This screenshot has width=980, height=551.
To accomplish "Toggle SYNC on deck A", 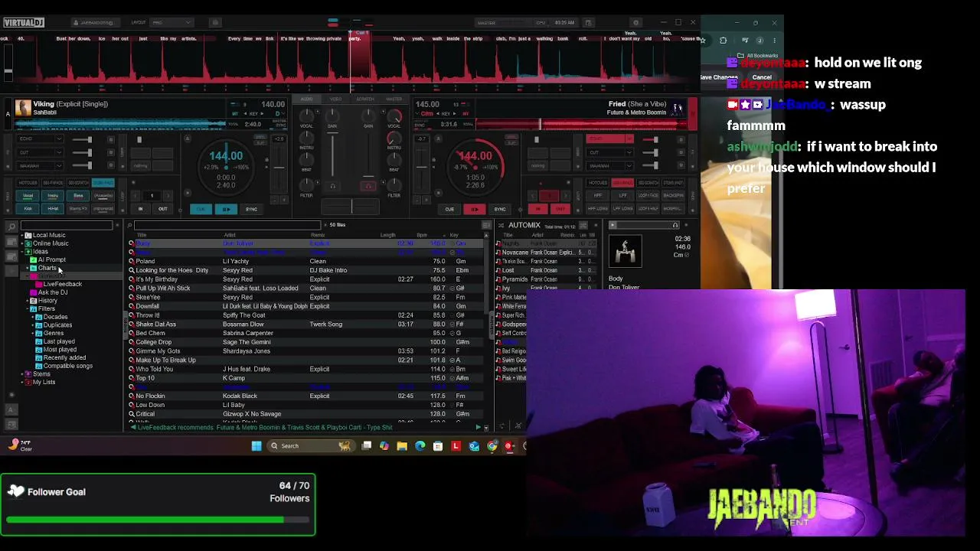I will point(251,209).
